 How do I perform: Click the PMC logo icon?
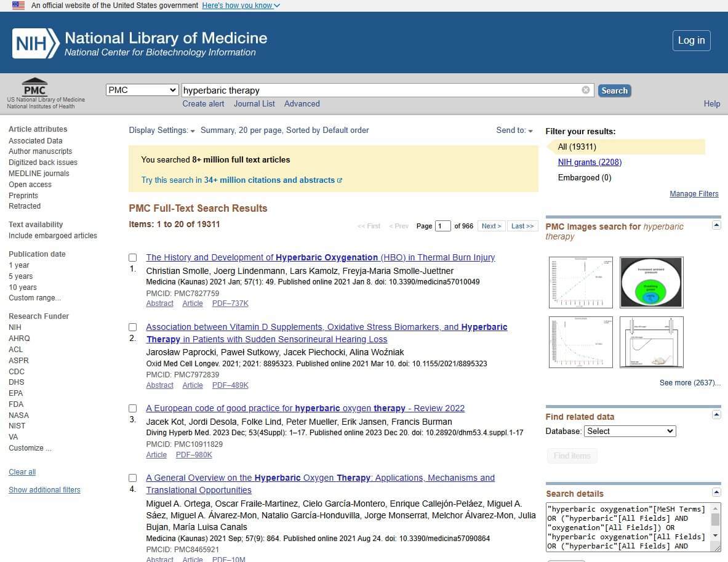pyautogui.click(x=34, y=87)
